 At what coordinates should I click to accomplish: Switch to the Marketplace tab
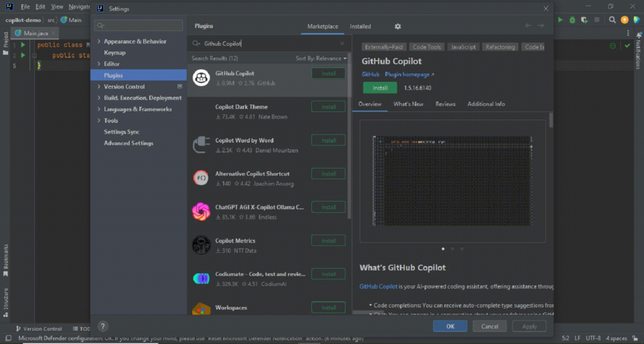click(323, 26)
